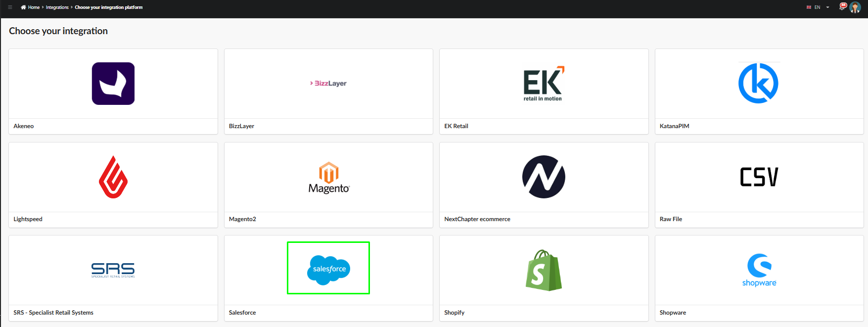Viewport: 868px width, 327px height.
Task: Select the CSV Raw File logo
Action: tap(759, 177)
